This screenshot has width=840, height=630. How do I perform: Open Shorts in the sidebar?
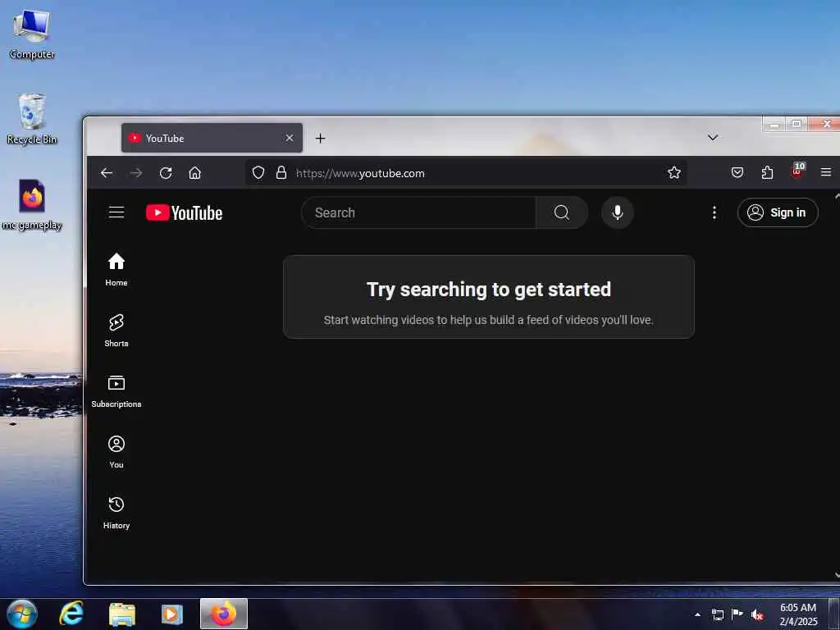116,331
